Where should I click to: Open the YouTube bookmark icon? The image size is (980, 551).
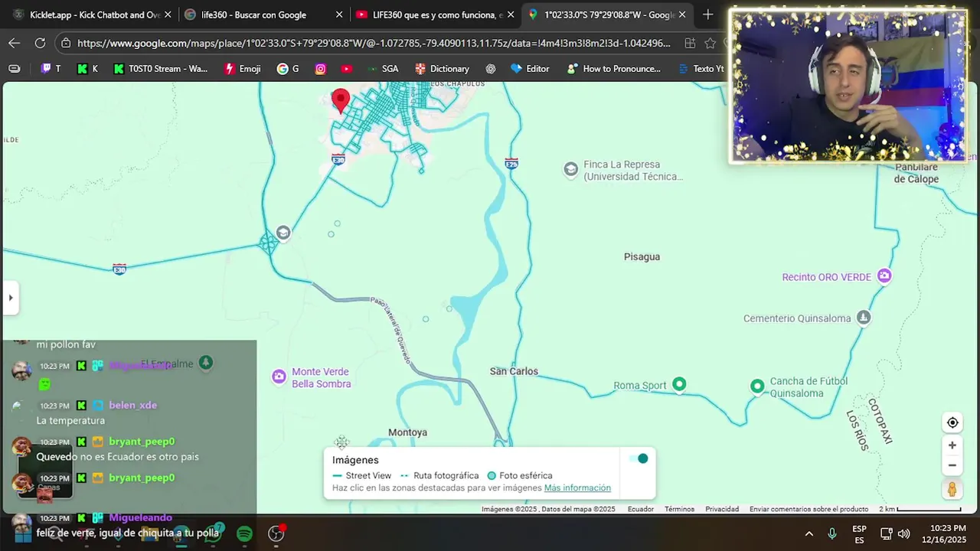[347, 68]
